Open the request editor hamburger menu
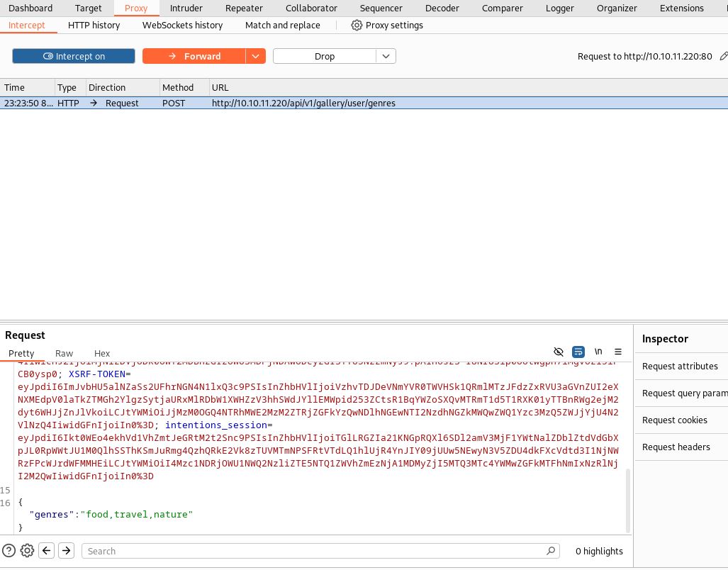Viewport: 728px width, 570px height. (x=618, y=352)
